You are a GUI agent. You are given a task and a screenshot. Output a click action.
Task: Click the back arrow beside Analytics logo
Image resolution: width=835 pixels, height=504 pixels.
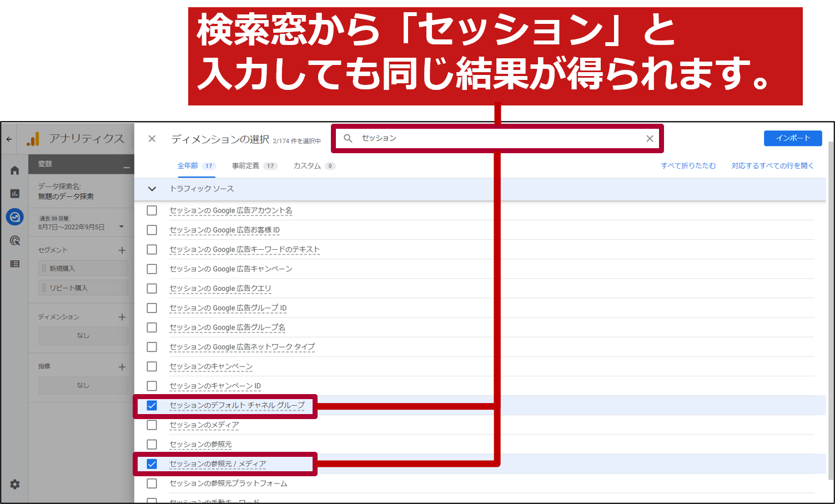[x=9, y=139]
